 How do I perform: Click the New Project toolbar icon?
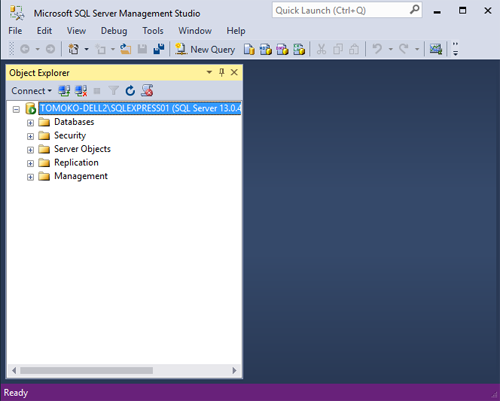click(x=73, y=49)
